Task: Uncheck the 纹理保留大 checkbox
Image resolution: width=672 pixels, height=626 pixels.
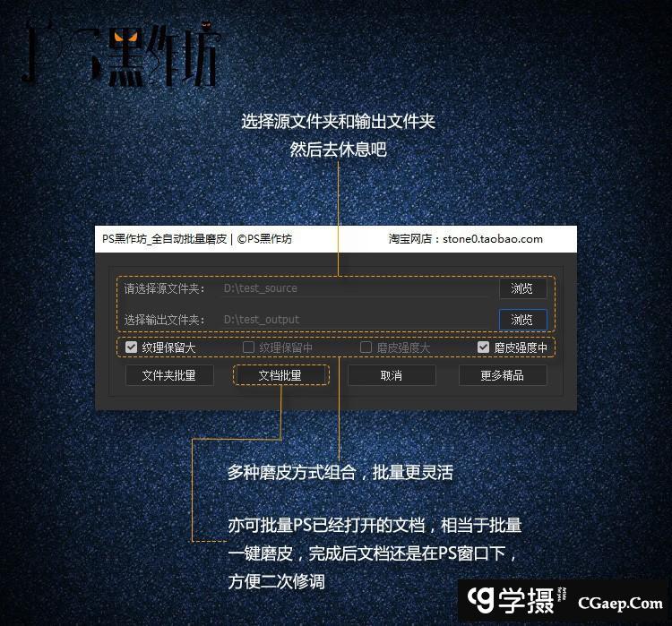Action: [132, 347]
